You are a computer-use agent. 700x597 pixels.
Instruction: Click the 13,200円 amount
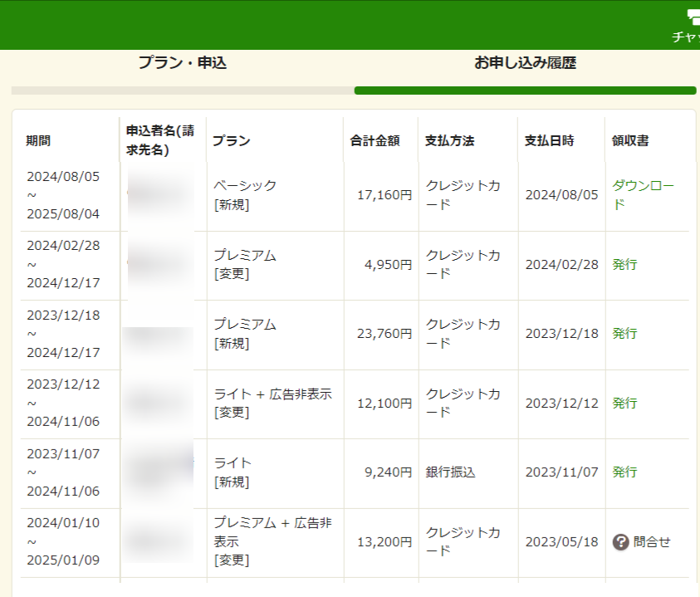[384, 542]
